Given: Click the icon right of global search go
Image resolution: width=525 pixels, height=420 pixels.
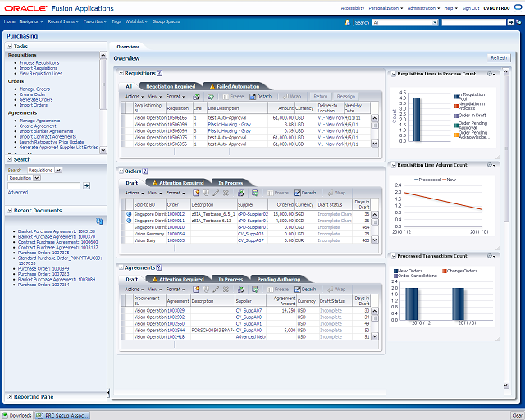Looking at the screenshot, I should click(518, 22).
